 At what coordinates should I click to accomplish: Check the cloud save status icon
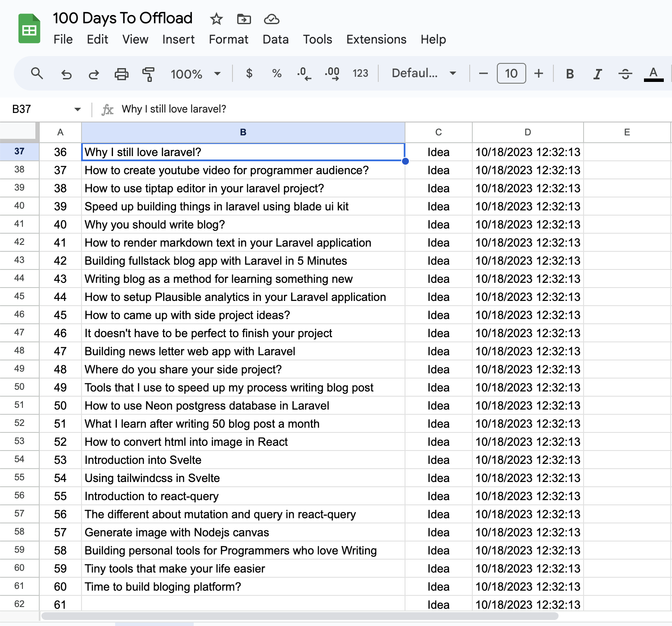(x=271, y=19)
